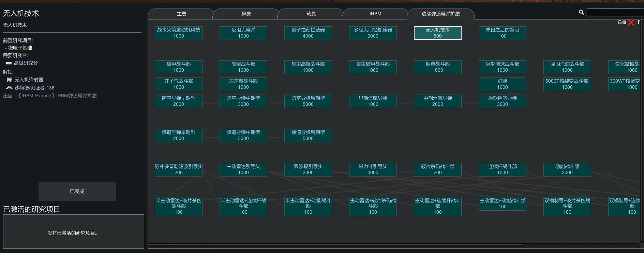Switch to the 主要 tab

click(x=181, y=14)
